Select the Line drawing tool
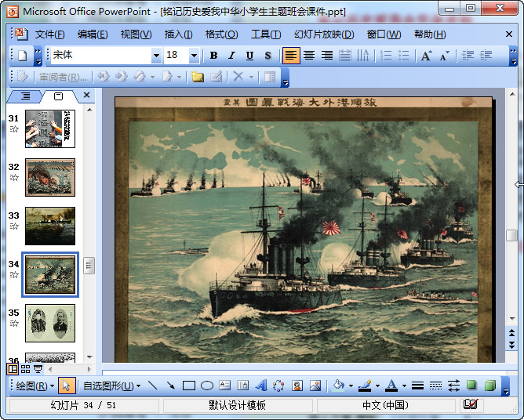The height and width of the screenshot is (420, 524). (x=153, y=386)
